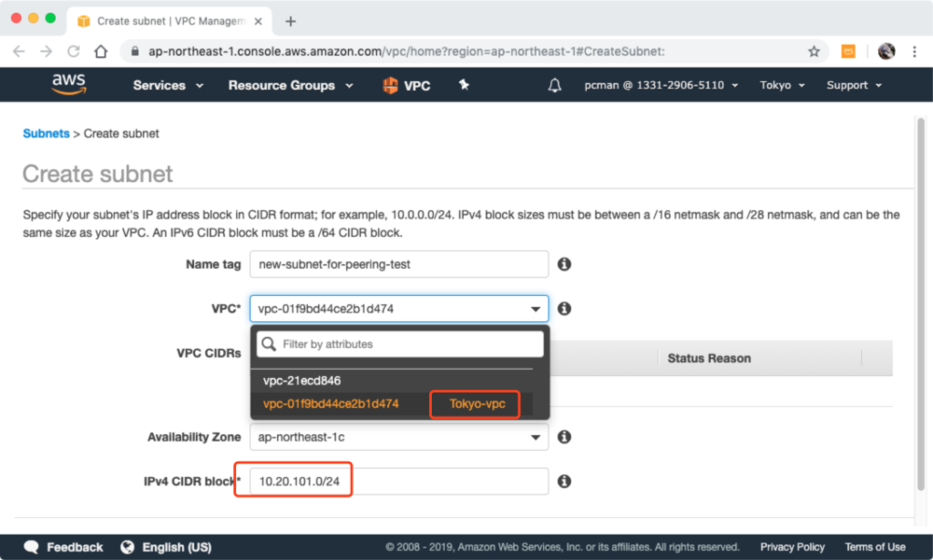Open the VPC service shortcut icon
Screen dimensions: 933x560
coord(390,85)
